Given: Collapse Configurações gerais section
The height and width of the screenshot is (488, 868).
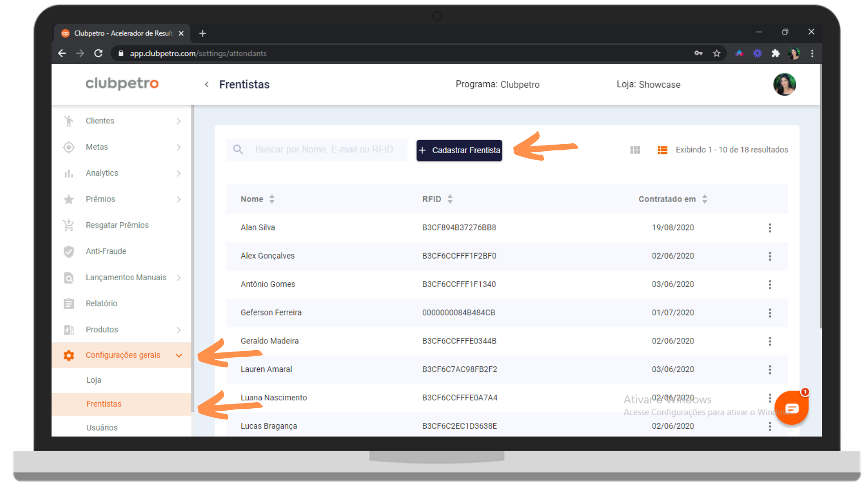Looking at the screenshot, I should pos(179,356).
